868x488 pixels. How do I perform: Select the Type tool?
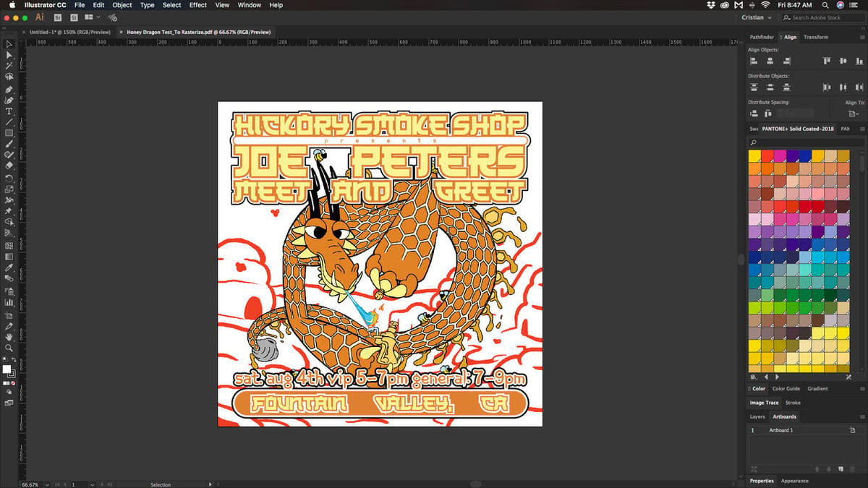(9, 111)
